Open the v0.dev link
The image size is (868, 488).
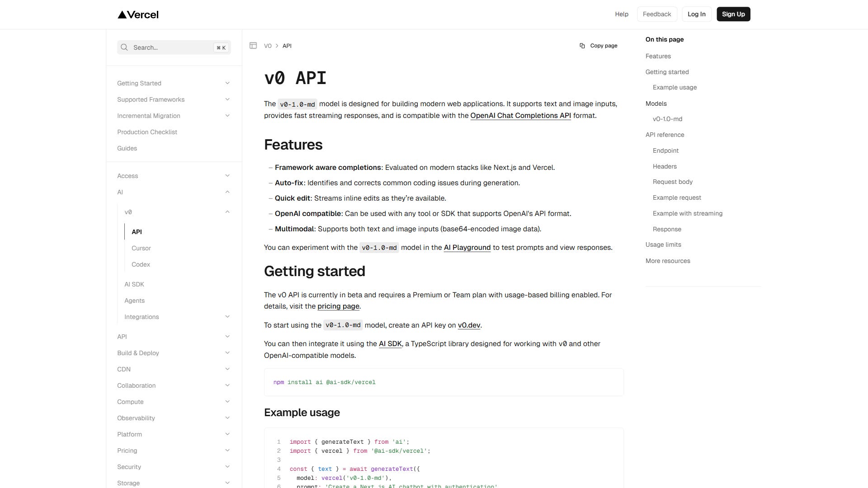tap(469, 325)
